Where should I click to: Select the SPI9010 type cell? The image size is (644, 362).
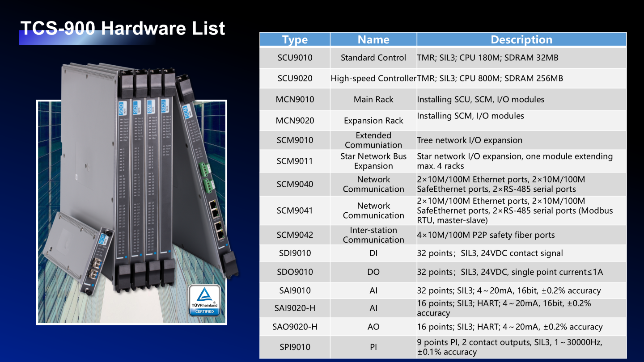(295, 347)
